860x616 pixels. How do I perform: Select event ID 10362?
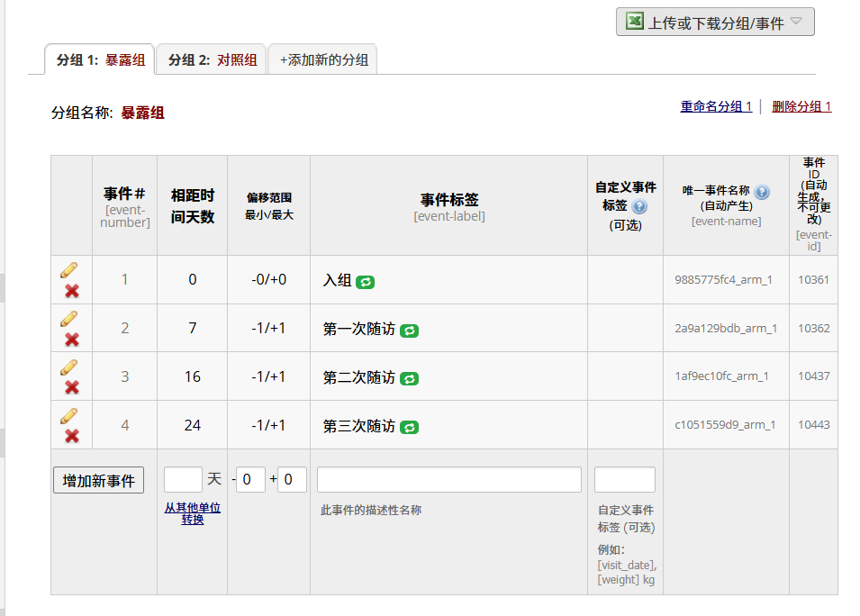pyautogui.click(x=813, y=328)
